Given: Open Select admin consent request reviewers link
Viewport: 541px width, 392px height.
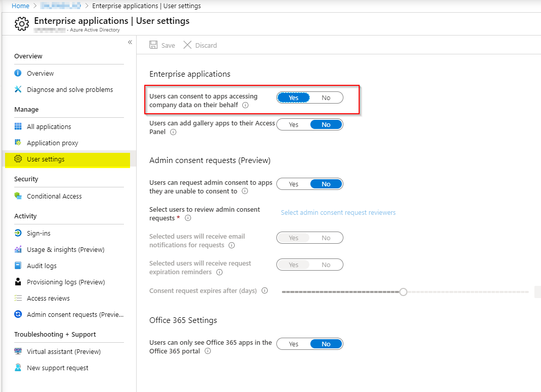Looking at the screenshot, I should click(338, 212).
